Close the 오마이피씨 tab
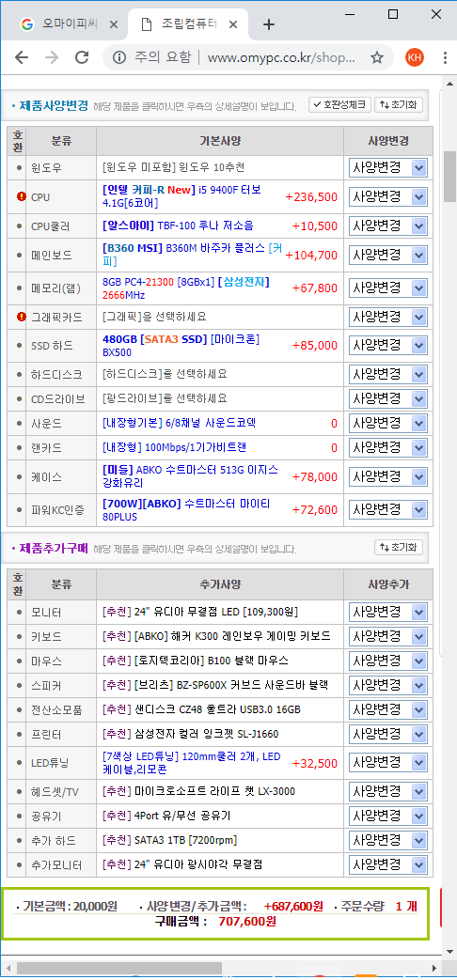457x980 pixels. click(x=113, y=24)
